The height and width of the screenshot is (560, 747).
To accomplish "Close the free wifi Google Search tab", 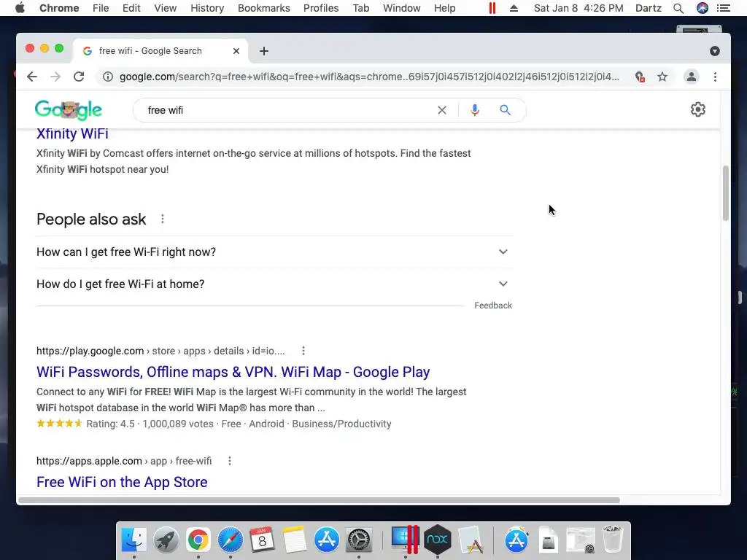I will [236, 51].
